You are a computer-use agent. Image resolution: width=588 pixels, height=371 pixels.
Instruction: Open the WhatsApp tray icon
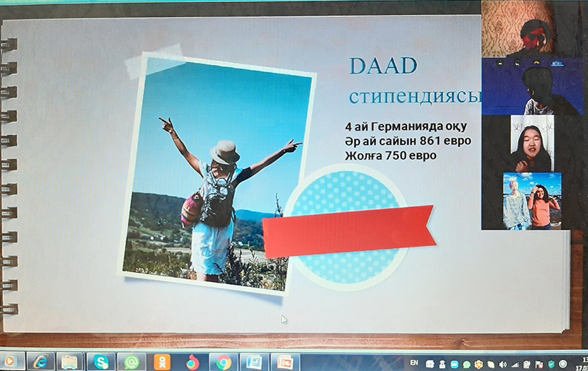tap(467, 365)
